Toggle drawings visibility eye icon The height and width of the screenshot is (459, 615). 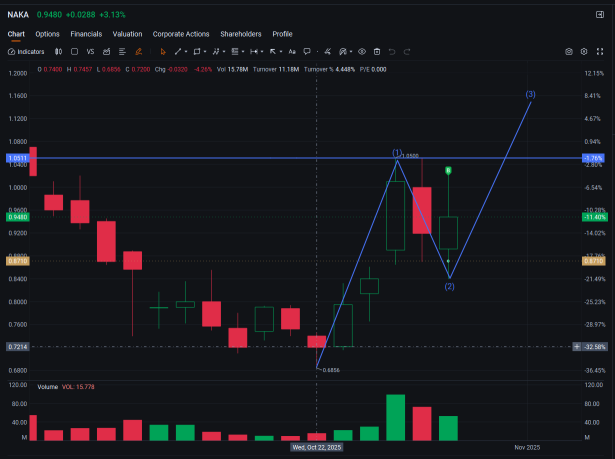[362, 52]
